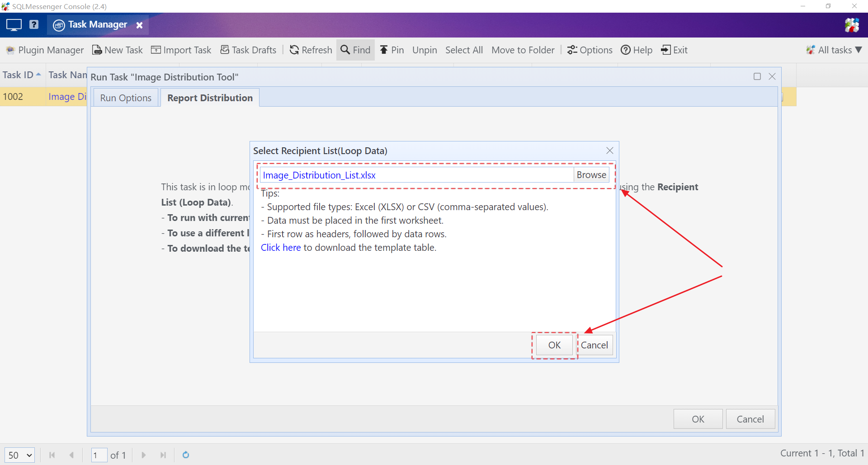This screenshot has width=868, height=465.
Task: Go to the next page
Action: [144, 455]
